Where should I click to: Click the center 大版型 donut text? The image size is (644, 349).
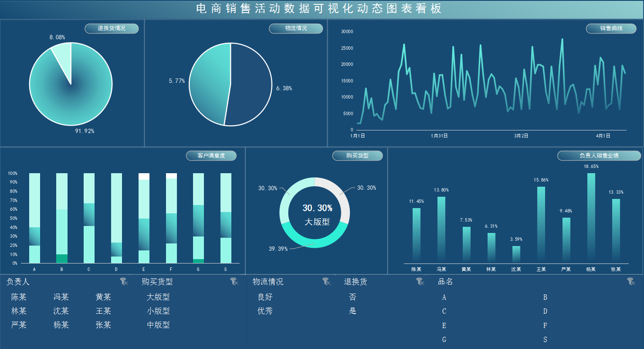[317, 222]
